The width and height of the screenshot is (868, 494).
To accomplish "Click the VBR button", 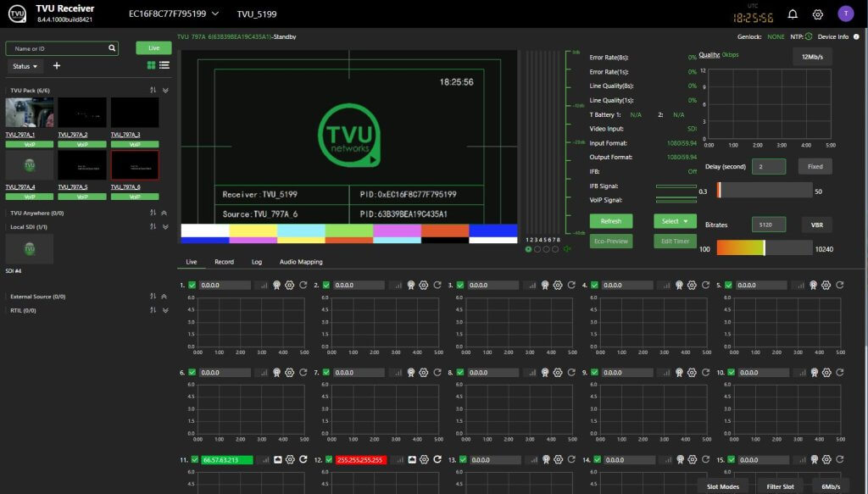I will point(817,225).
